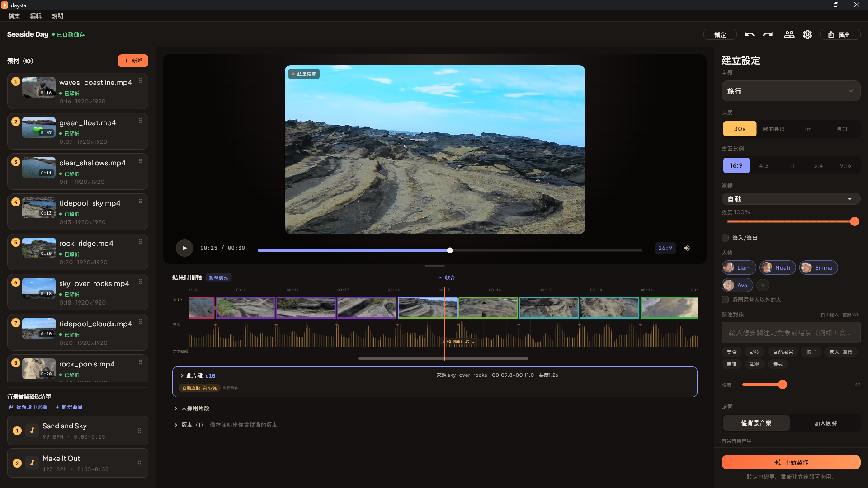Screen dimensions: 868x488
Task: Select the 4:3 aspect ratio
Action: [764, 165]
